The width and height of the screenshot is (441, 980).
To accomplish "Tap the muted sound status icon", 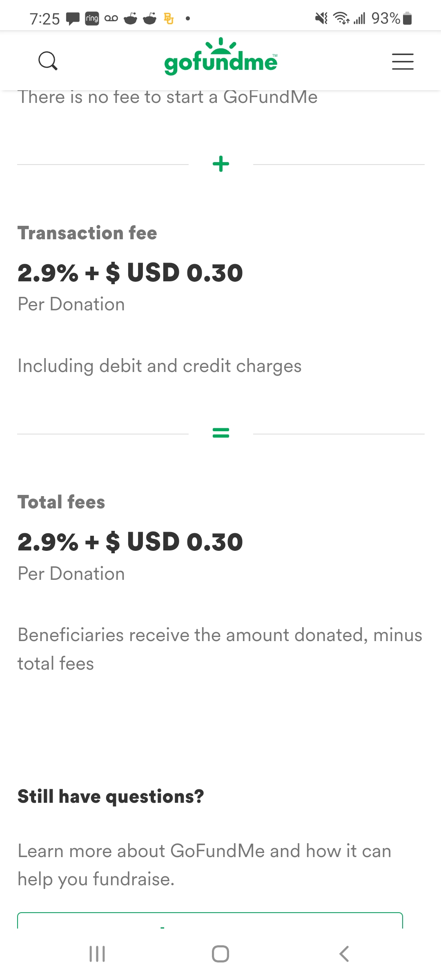I will click(321, 18).
